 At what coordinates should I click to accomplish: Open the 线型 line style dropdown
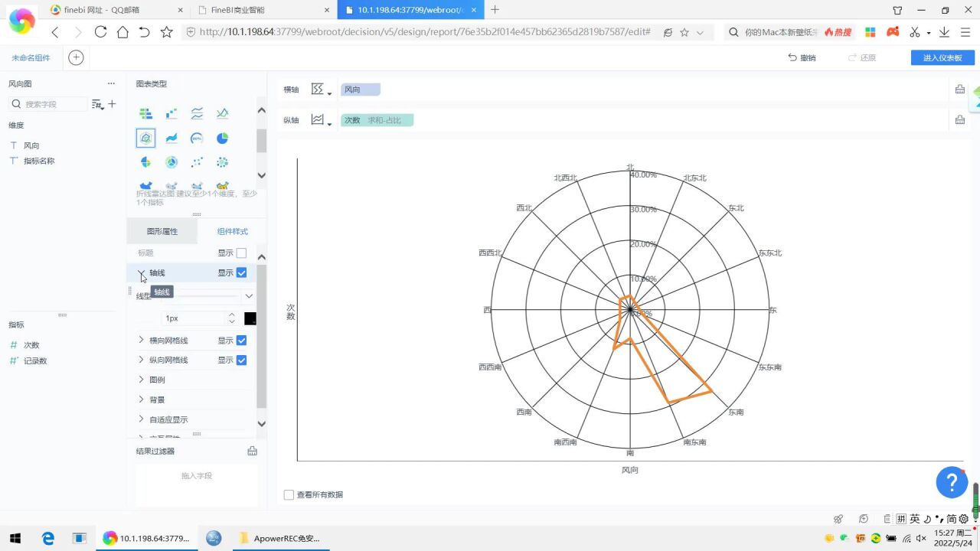(x=249, y=296)
